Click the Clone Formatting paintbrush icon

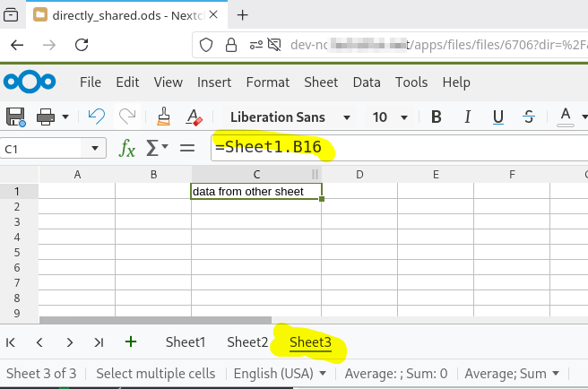163,117
